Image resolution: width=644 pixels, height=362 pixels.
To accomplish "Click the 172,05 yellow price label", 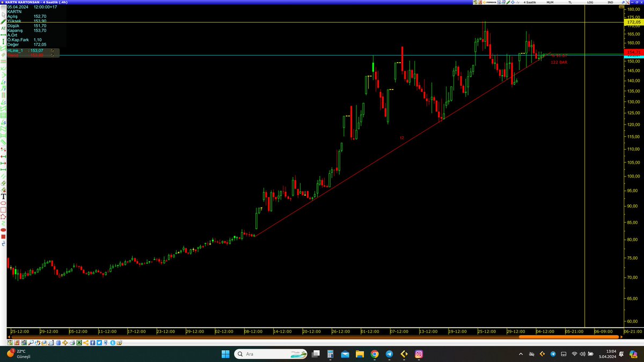I will click(633, 23).
